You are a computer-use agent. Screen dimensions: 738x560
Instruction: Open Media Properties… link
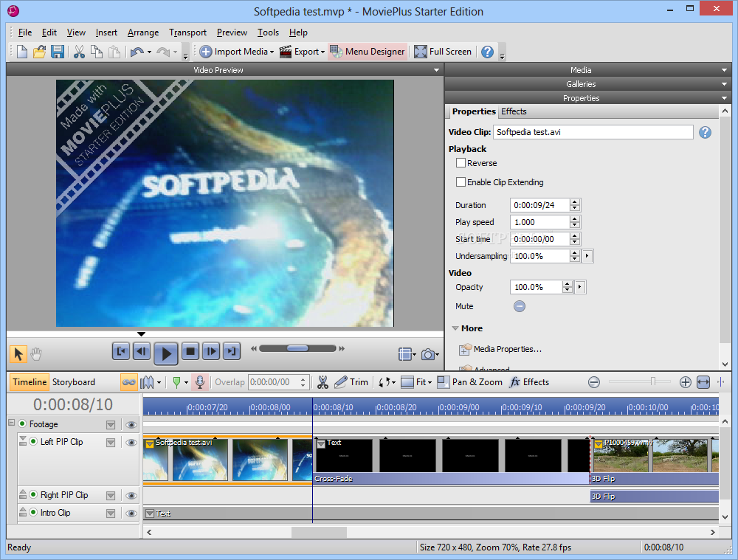(508, 349)
